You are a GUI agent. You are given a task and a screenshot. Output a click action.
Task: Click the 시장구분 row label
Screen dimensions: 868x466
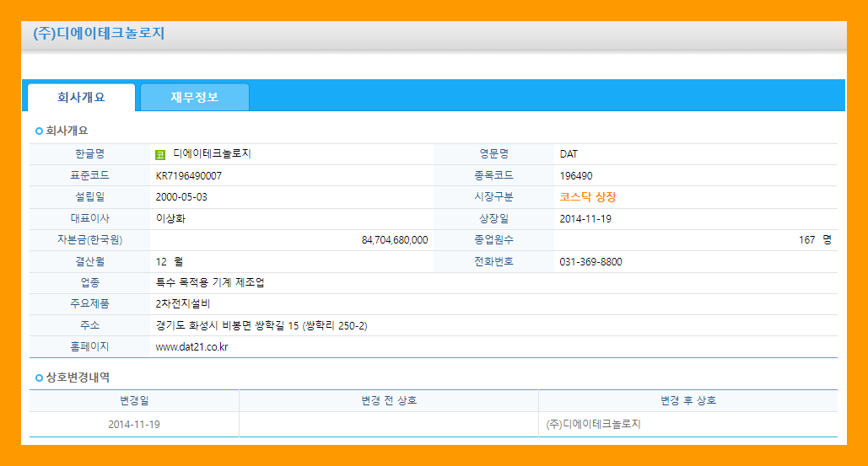coord(493,197)
